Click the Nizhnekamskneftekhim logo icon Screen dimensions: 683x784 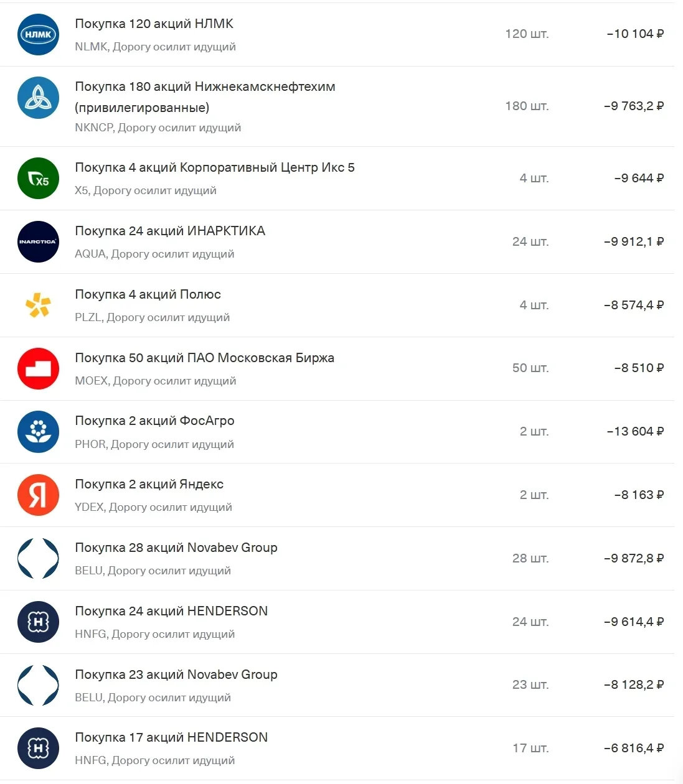[x=38, y=98]
